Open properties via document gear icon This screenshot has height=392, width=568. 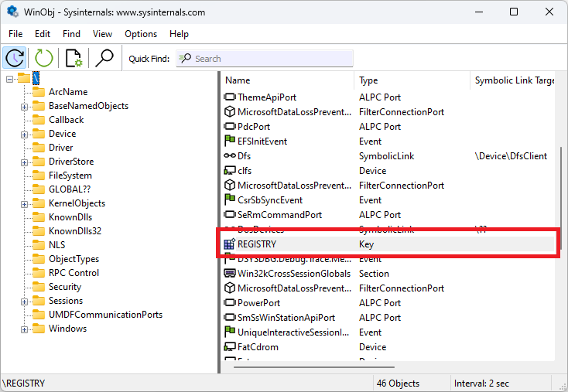pos(74,58)
